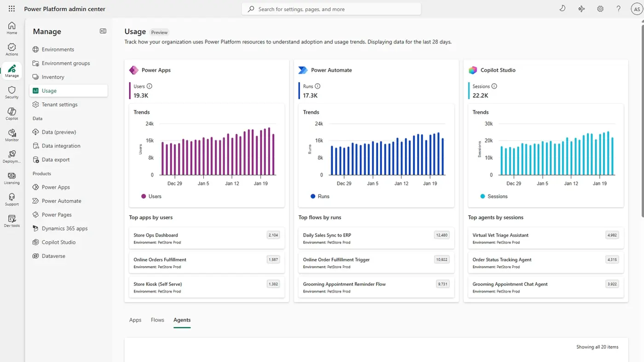The width and height of the screenshot is (644, 362).
Task: Open Dynamics 365 apps under Products
Action: (x=69, y=229)
